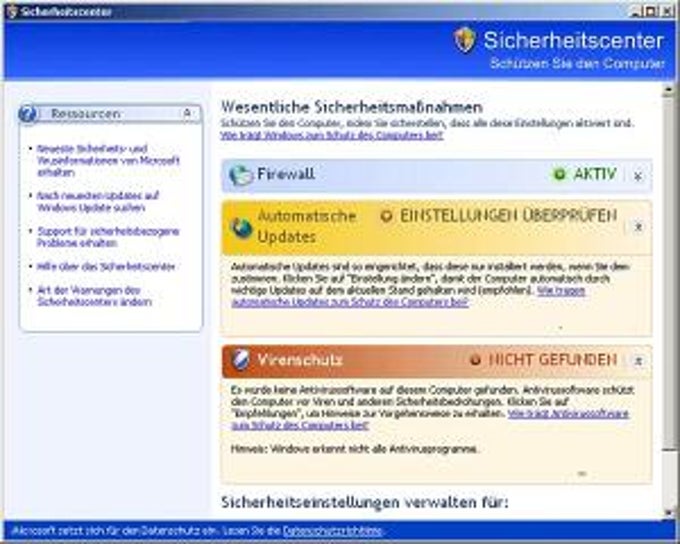Collapse the Automatische Updates section

[x=638, y=226]
